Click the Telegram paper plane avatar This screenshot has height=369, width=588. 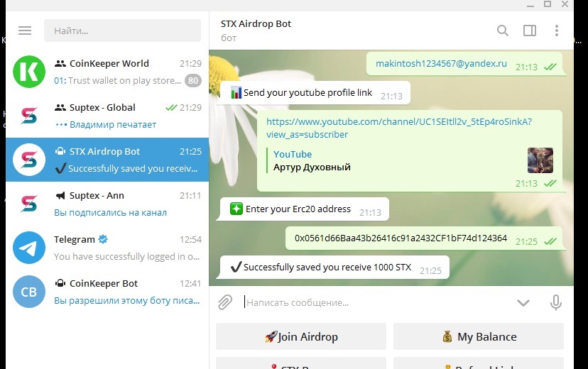coord(29,248)
